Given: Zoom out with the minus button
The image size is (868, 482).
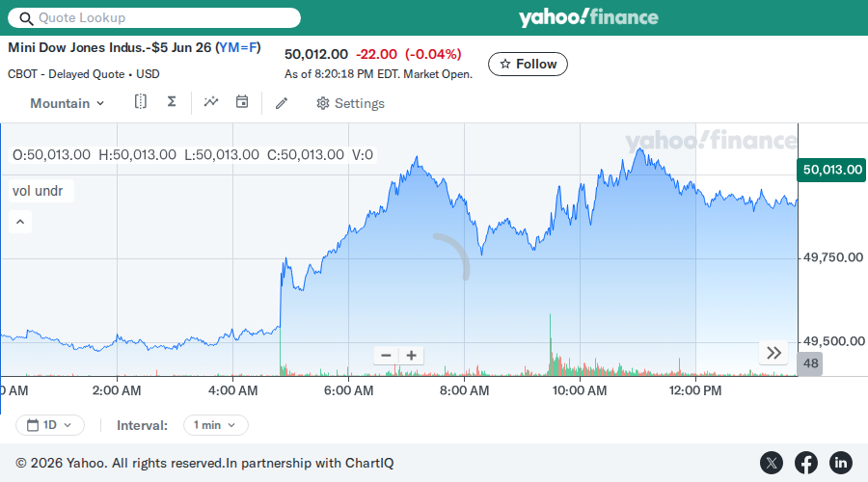Looking at the screenshot, I should click(x=387, y=356).
